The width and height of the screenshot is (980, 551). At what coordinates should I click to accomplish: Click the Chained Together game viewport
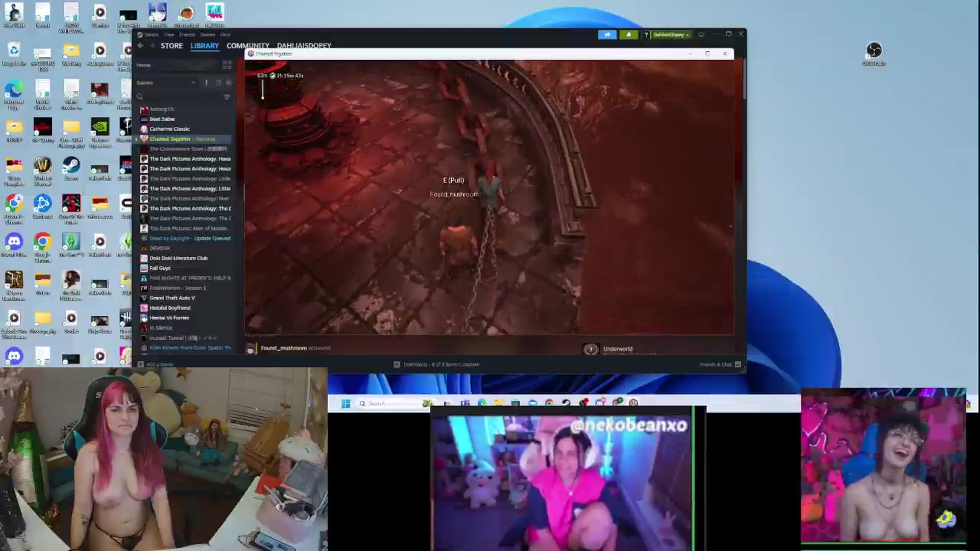[x=489, y=197]
